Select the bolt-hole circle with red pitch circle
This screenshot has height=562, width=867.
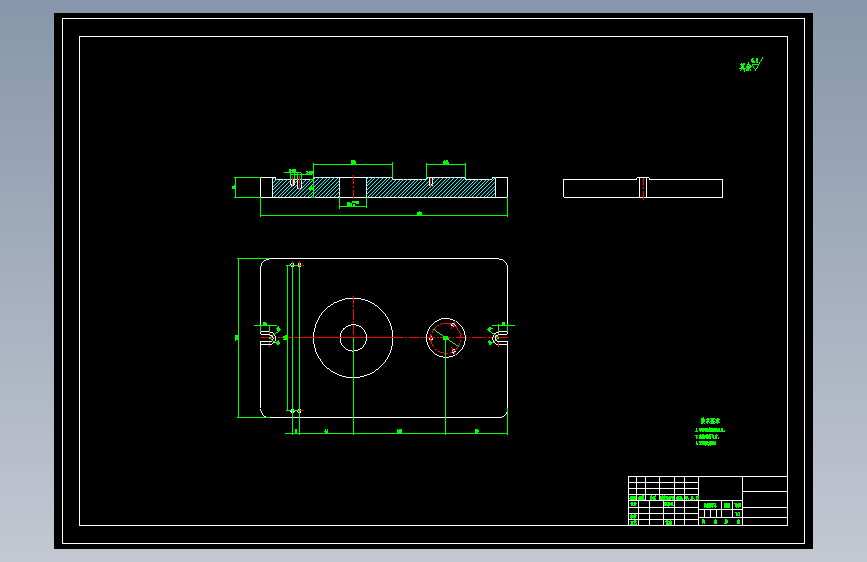446,337
